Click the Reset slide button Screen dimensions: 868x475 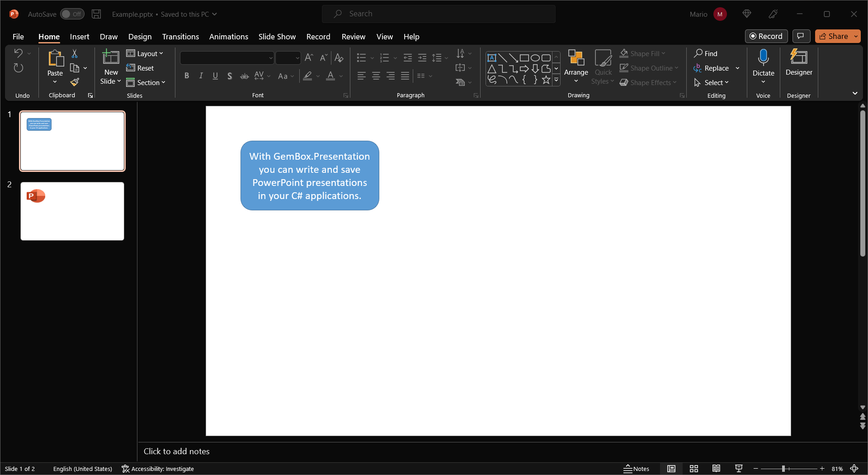tap(140, 68)
